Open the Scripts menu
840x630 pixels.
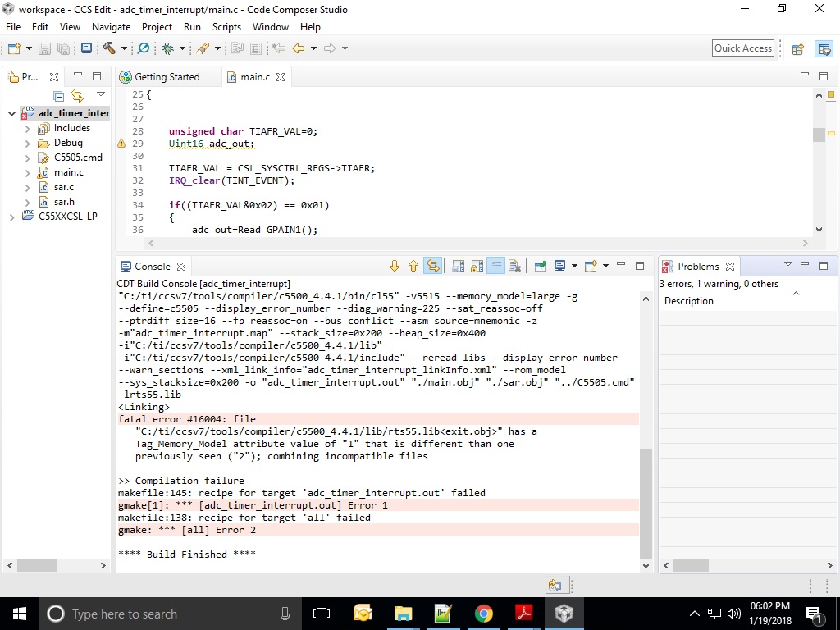(x=226, y=27)
